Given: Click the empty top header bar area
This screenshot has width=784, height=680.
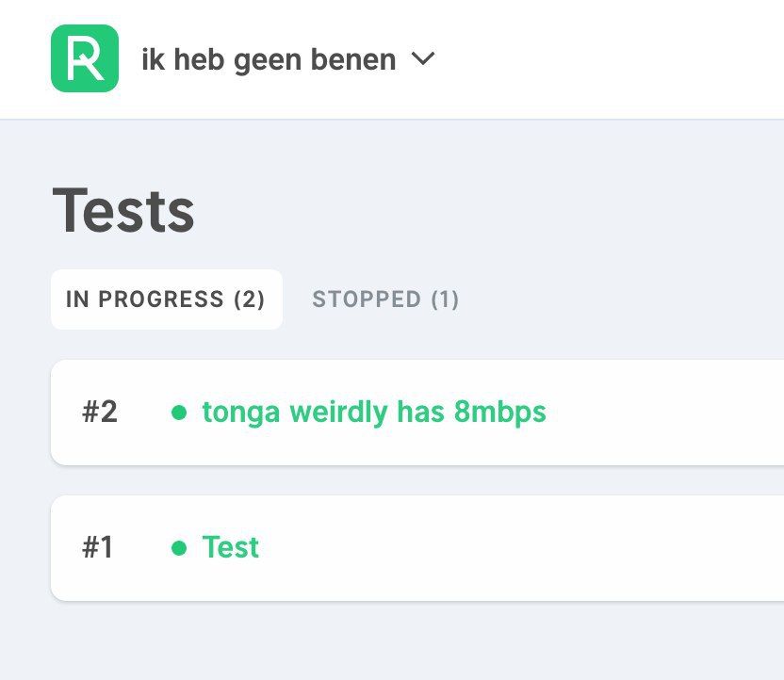Looking at the screenshot, I should point(612,58).
